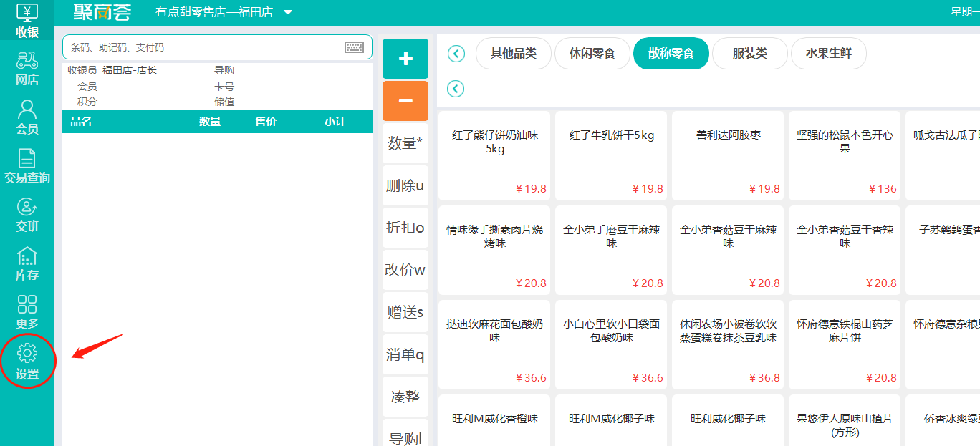Click the 删除u delete button
The image size is (980, 446).
click(x=405, y=185)
